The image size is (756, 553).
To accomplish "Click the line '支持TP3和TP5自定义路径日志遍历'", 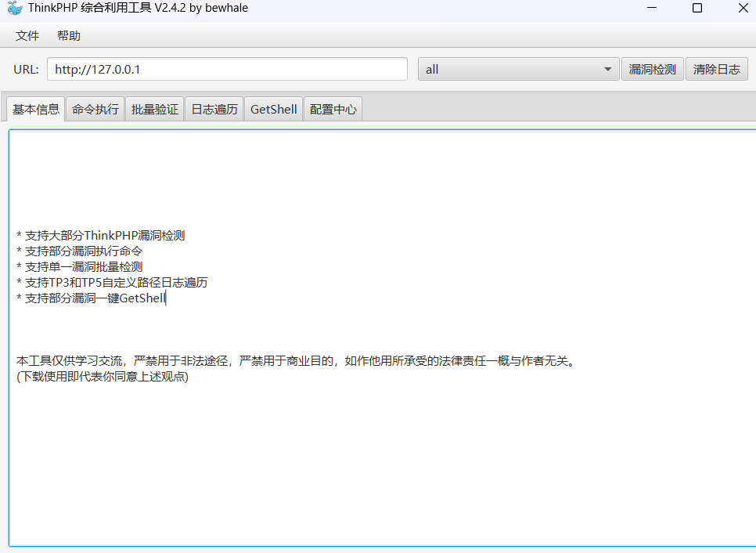I will point(112,282).
